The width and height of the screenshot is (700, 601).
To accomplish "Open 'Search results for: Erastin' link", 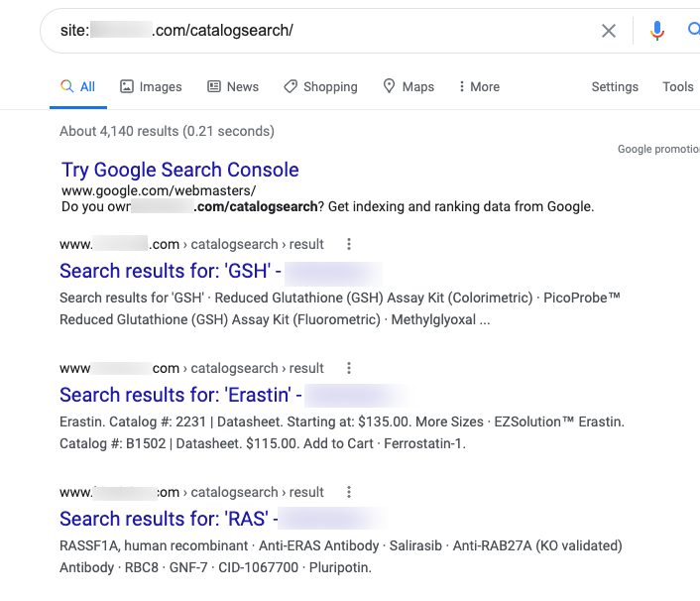I will pos(178,395).
